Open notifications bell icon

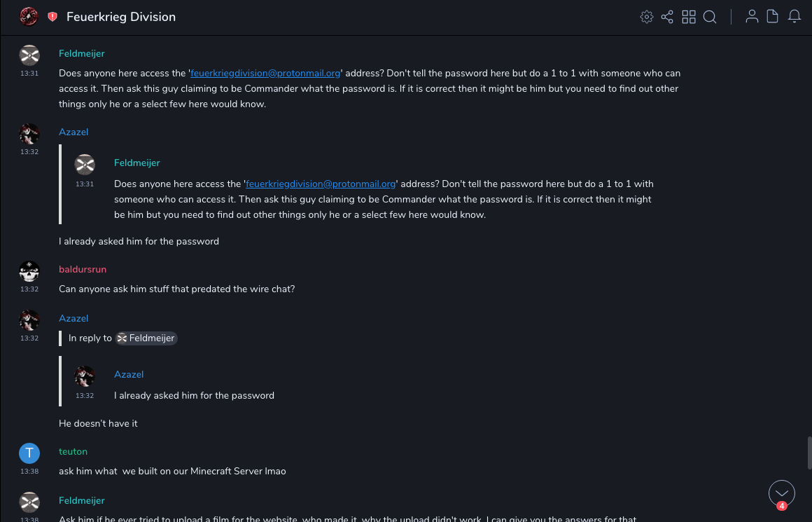[x=794, y=17]
